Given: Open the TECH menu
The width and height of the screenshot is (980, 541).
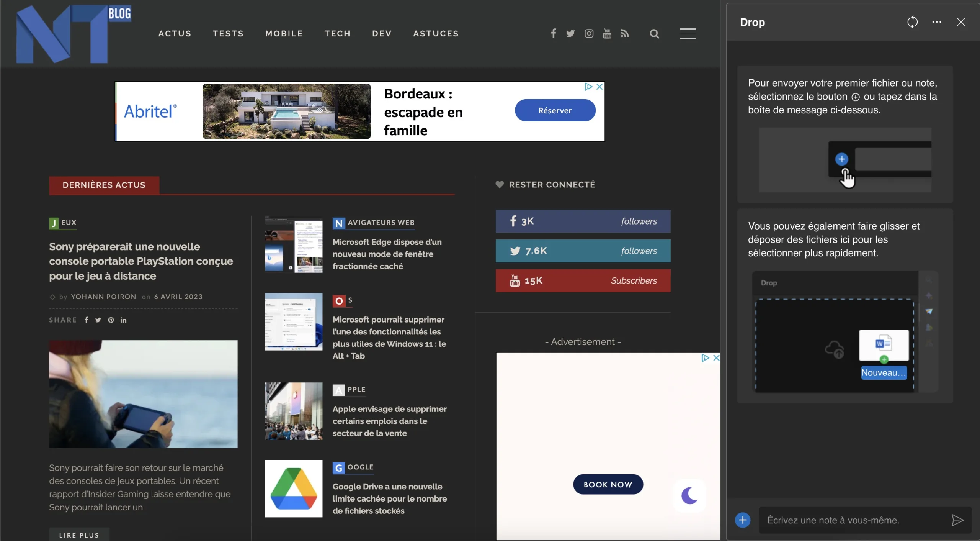Looking at the screenshot, I should [x=337, y=34].
